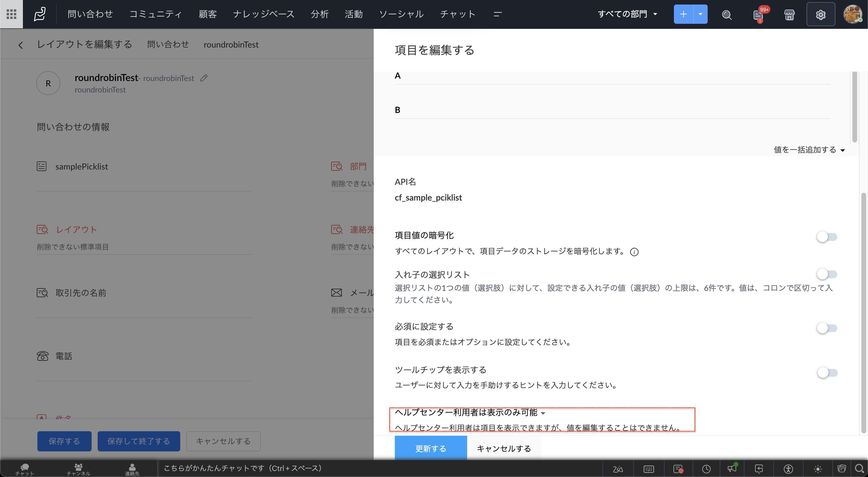868x477 pixels.
Task: Open the clock icon in bottom bar
Action: [x=706, y=469]
